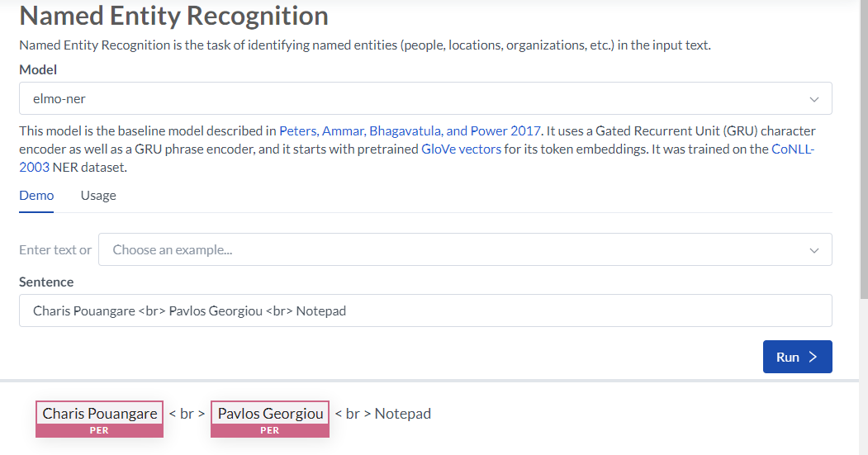Open the Peters, Ammar, Bhagavatula, and Power 2017 link
The width and height of the screenshot is (868, 455).
410,130
